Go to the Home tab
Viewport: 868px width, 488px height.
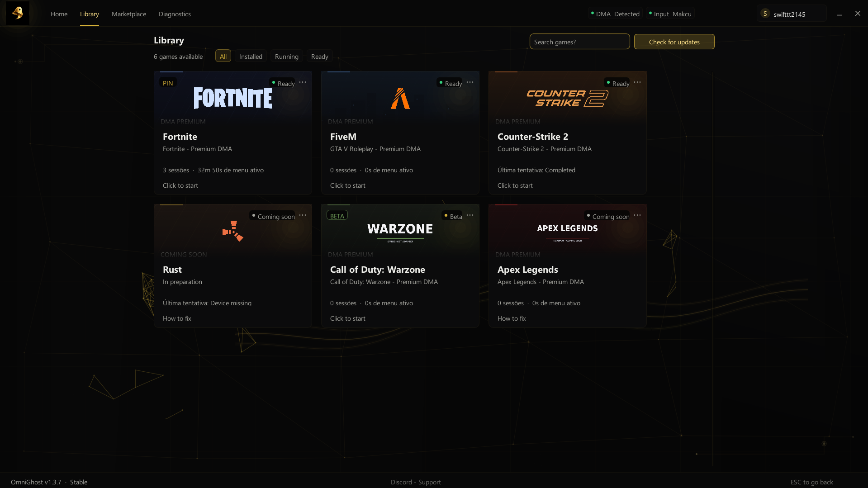click(59, 14)
